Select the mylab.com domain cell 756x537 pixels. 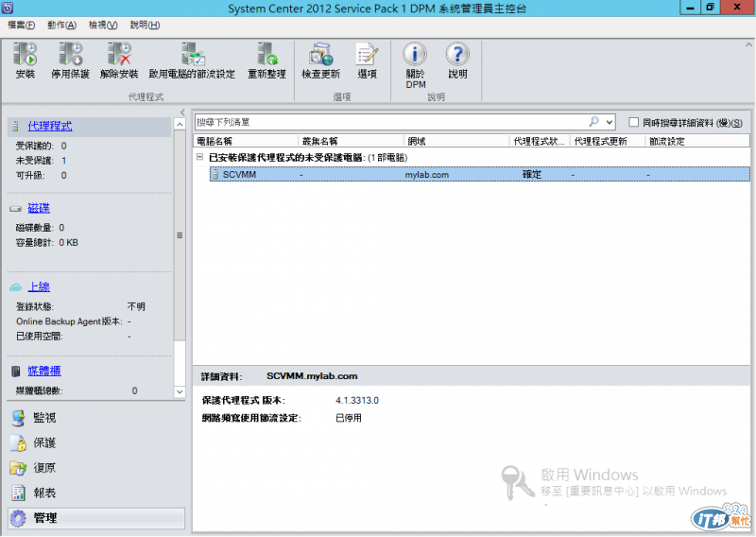tap(427, 175)
